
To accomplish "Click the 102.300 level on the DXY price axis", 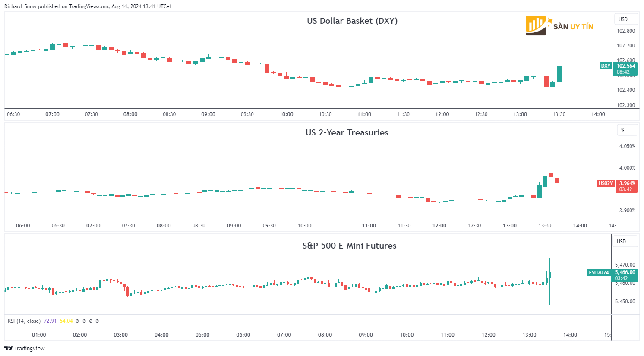I will click(626, 105).
